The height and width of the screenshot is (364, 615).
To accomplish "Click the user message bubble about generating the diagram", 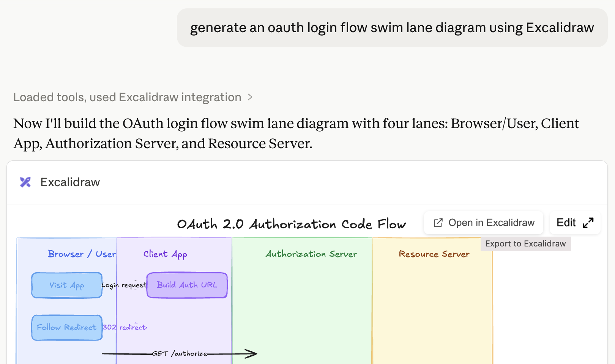I will tap(392, 27).
